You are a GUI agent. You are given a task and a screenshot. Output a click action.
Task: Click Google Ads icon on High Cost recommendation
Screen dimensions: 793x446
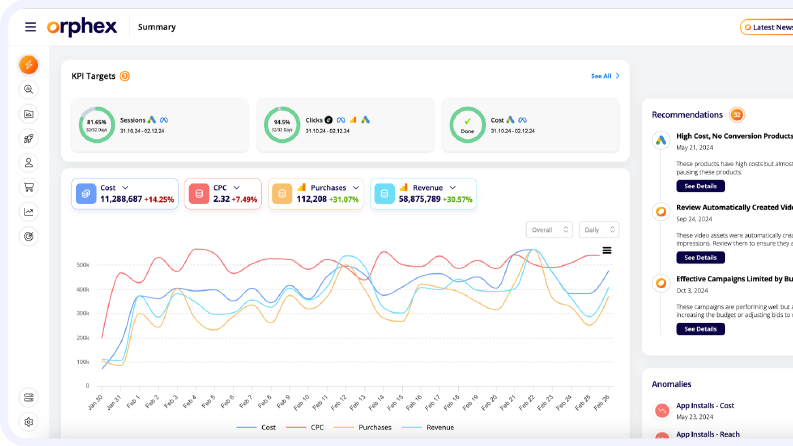pos(661,140)
